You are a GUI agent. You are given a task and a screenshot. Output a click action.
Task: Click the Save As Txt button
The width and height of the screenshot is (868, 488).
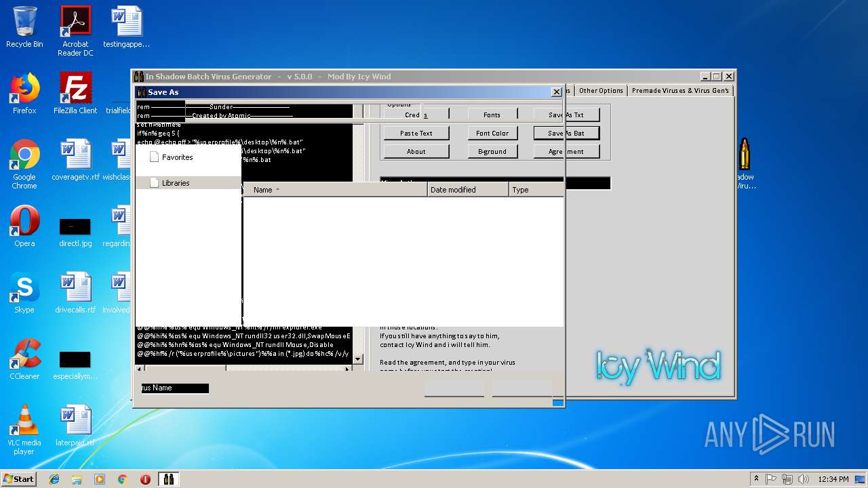(x=566, y=115)
